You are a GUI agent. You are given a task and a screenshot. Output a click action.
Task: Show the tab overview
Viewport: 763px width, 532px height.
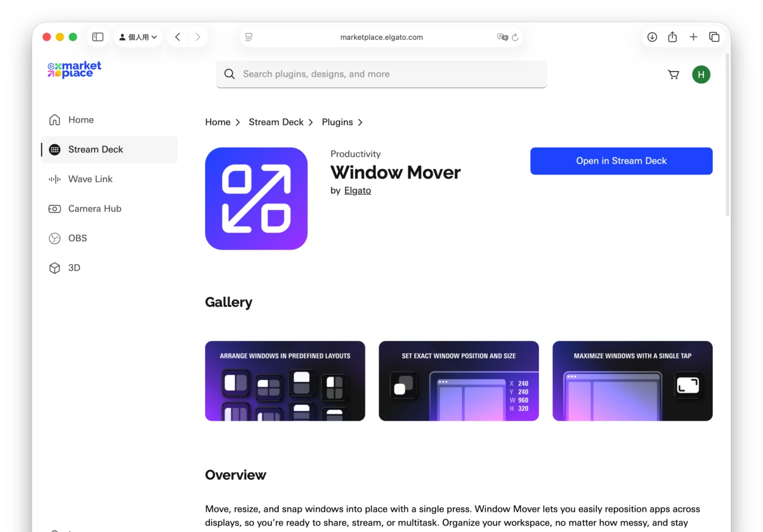[x=714, y=37]
